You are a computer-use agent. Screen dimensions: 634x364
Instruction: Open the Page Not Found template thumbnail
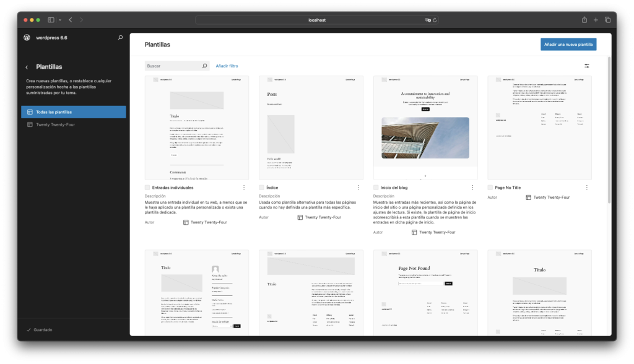click(x=425, y=293)
